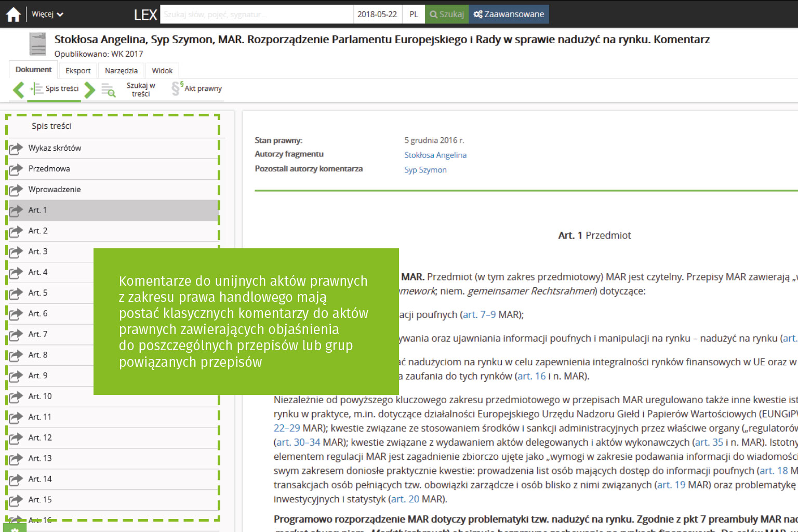Click the previous document green arrow
The width and height of the screenshot is (798, 532).
click(x=19, y=90)
